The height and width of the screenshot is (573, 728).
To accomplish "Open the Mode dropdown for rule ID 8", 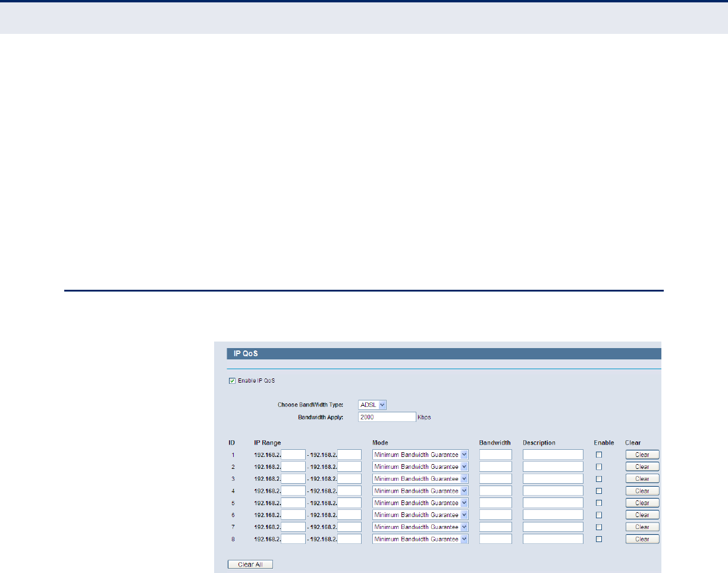I will click(421, 539).
